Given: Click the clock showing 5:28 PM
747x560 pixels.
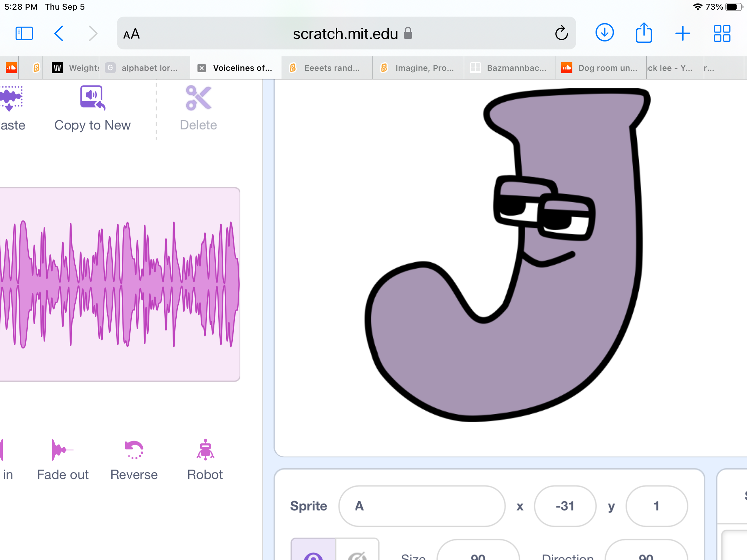Looking at the screenshot, I should (x=21, y=7).
